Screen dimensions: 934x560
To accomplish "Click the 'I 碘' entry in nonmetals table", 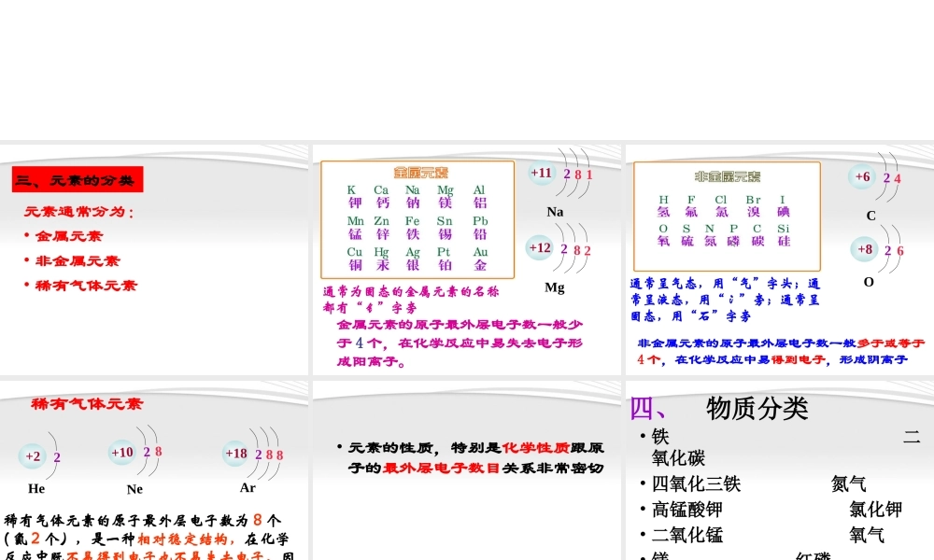I will tap(784, 206).
